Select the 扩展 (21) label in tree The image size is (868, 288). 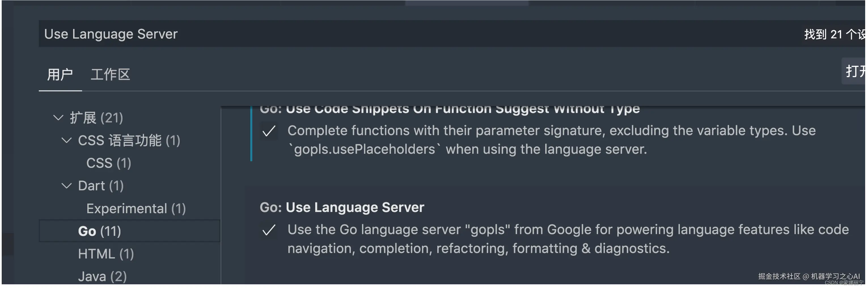pos(96,118)
